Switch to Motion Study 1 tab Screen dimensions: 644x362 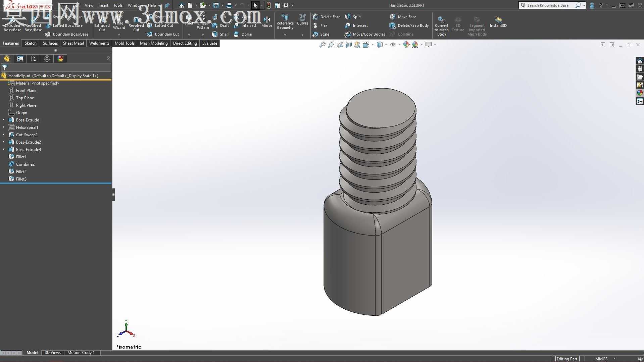81,353
